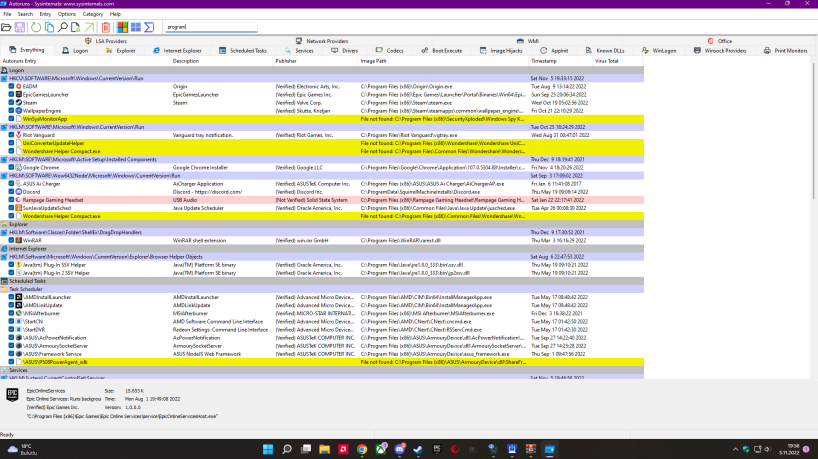Click the Epic Games logo in details pane

point(13,395)
